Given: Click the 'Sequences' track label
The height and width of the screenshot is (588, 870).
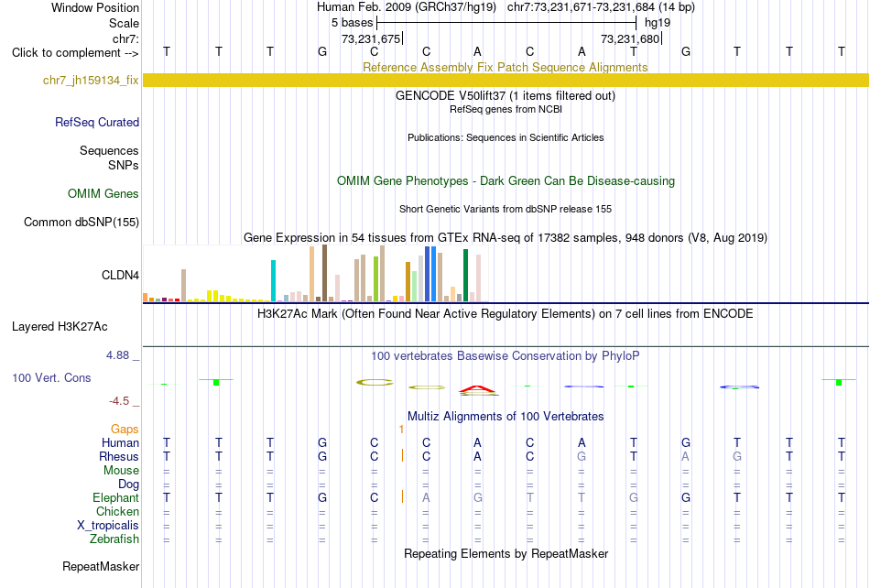Looking at the screenshot, I should 109,150.
